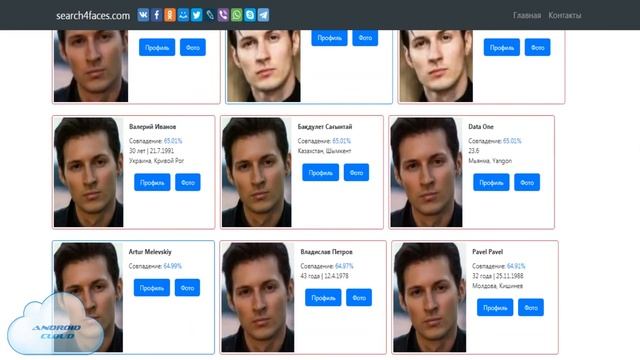Open the search4faces.com home logo
The height and width of the screenshot is (360, 640).
point(93,16)
